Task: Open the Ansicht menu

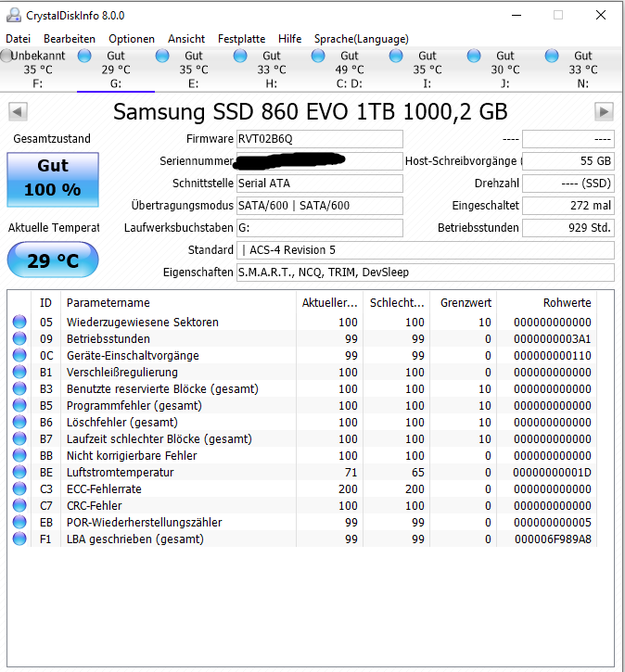Action: 186,39
